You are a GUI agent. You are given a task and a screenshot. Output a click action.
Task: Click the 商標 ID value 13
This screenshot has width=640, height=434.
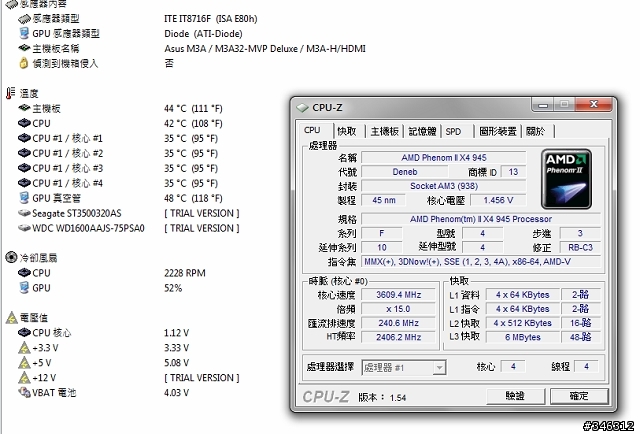click(513, 172)
